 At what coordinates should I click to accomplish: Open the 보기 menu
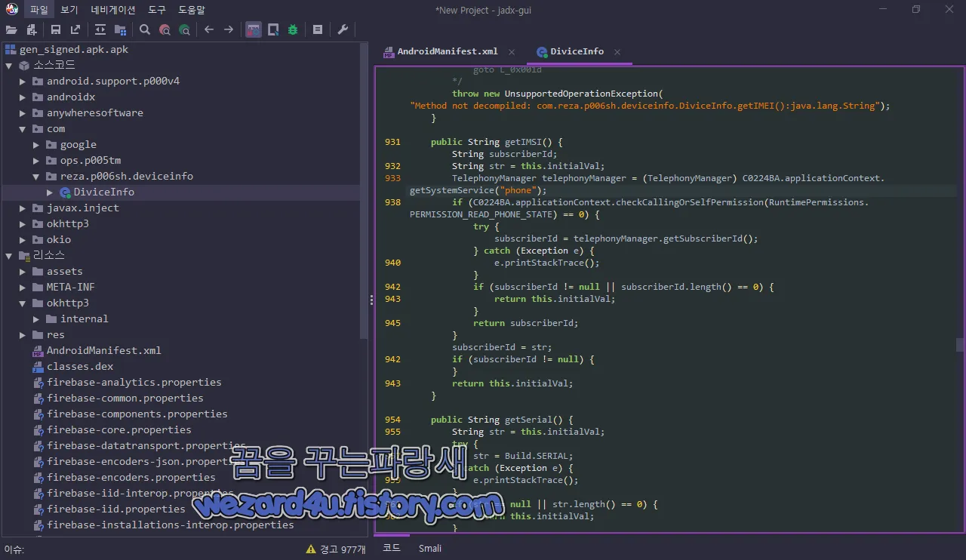coord(69,10)
